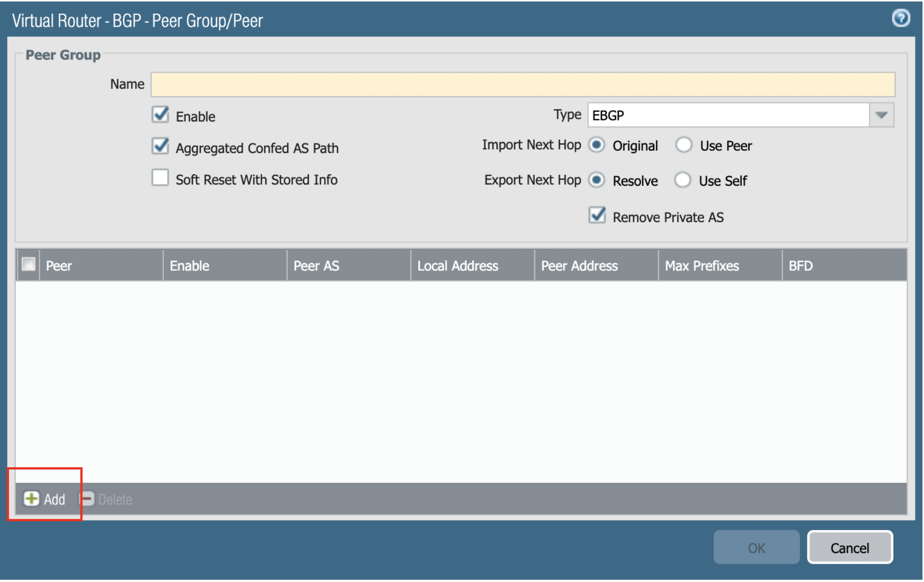Select Use Peer for Import Next Hop
This screenshot has height=582, width=924.
[x=683, y=145]
